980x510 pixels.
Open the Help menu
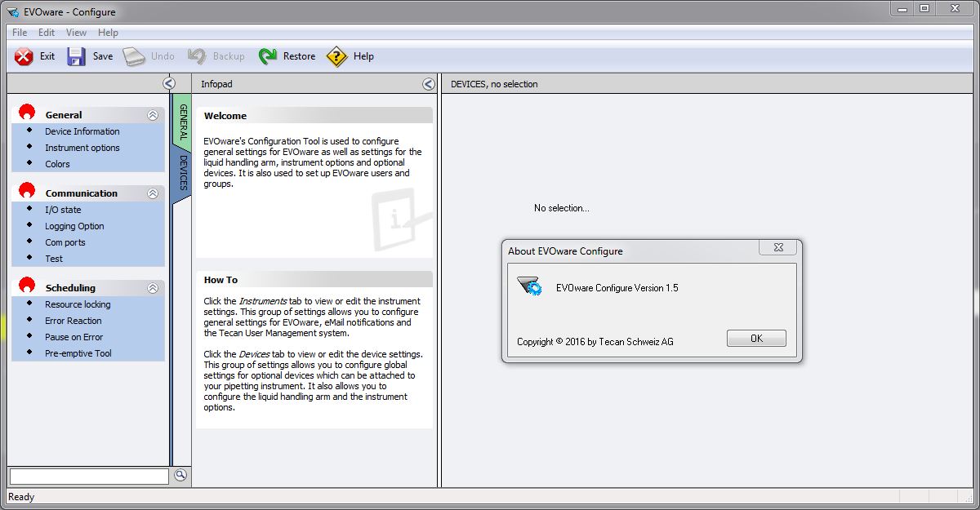108,33
